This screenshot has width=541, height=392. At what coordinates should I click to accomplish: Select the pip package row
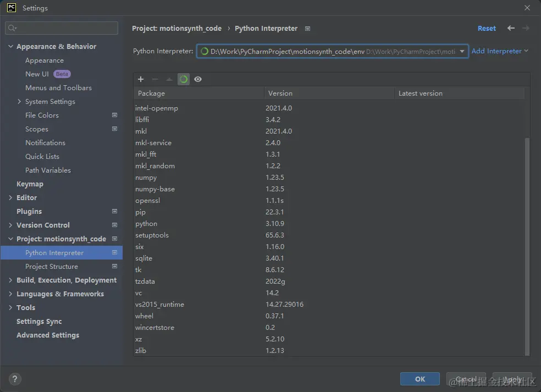[329, 212]
